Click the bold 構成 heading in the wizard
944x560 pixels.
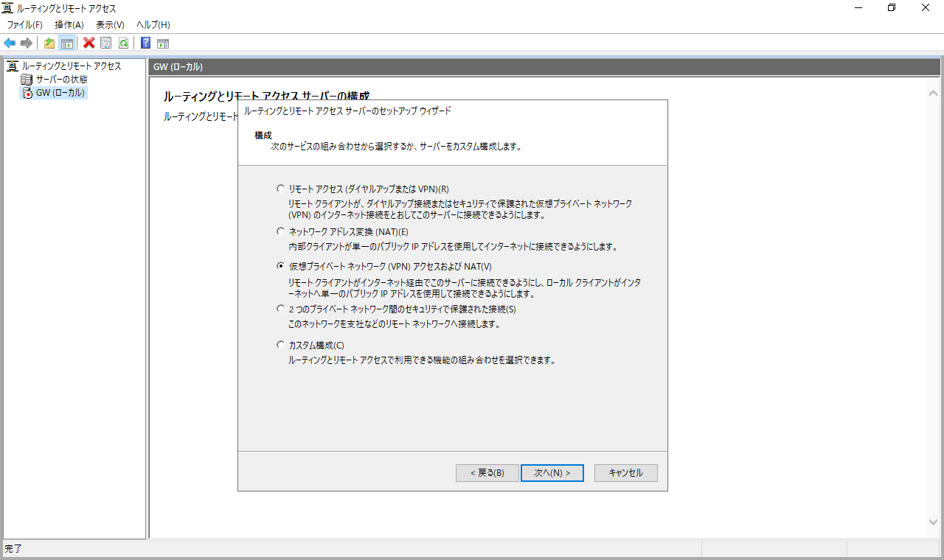263,135
